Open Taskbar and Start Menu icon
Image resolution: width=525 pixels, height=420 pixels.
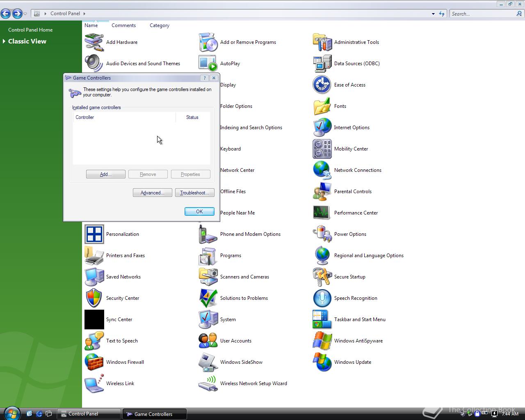click(x=322, y=320)
